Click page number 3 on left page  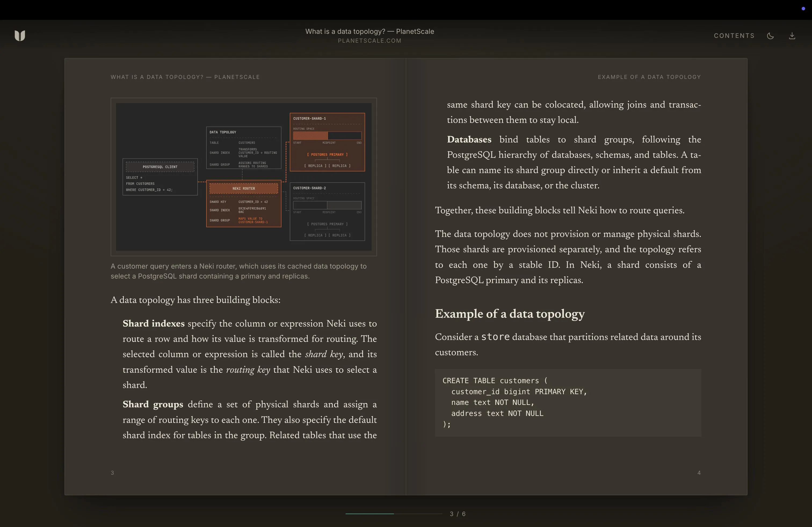pyautogui.click(x=112, y=473)
